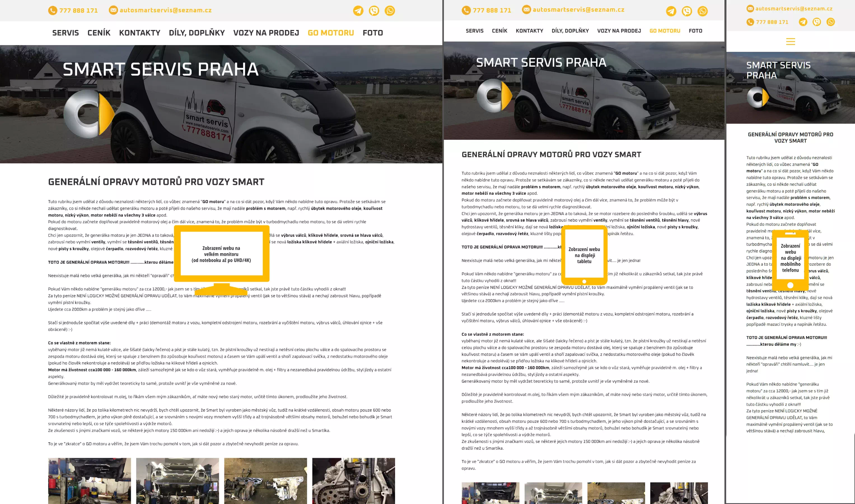855x504 pixels.
Task: Open second photo thumbnail in tablet view
Action: (x=553, y=493)
